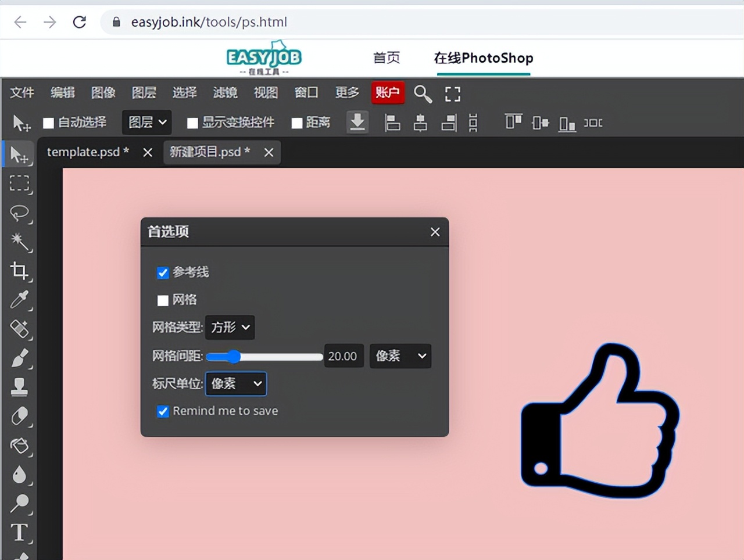Open the 滤镜 menu
744x560 pixels.
[225, 92]
